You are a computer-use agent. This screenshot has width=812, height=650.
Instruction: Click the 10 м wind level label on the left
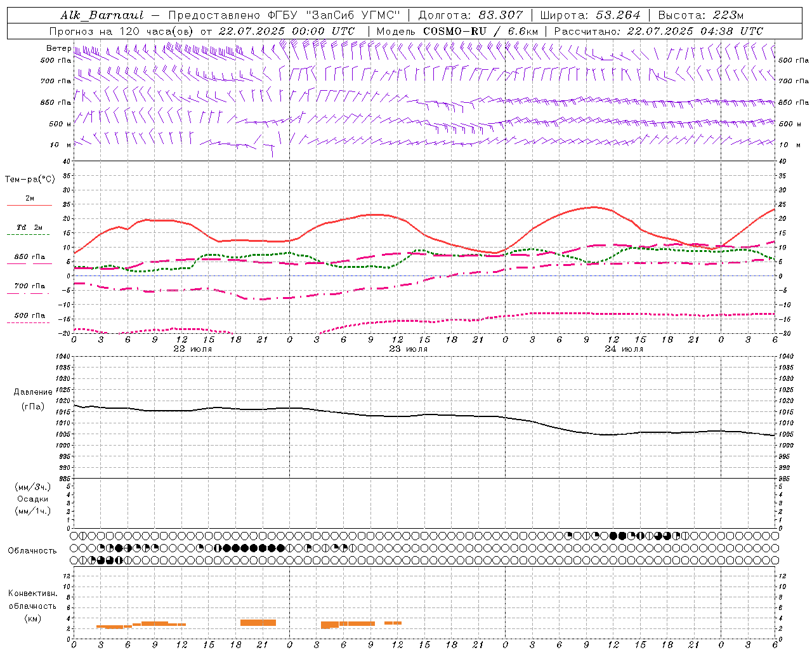(x=61, y=145)
